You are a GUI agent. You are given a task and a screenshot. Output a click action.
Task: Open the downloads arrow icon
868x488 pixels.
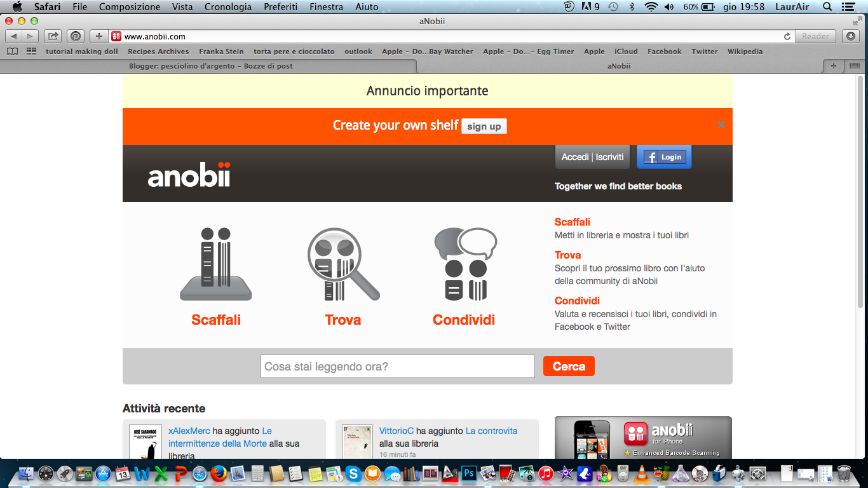(x=850, y=36)
